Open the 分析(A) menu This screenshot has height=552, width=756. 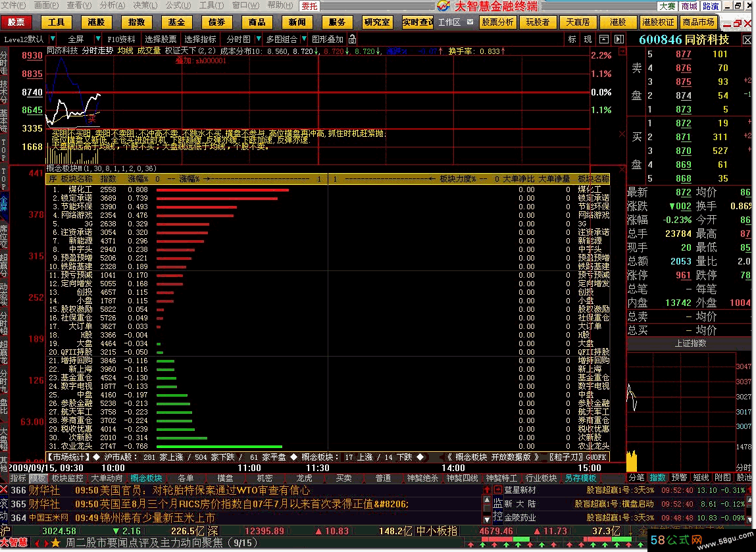coord(112,5)
